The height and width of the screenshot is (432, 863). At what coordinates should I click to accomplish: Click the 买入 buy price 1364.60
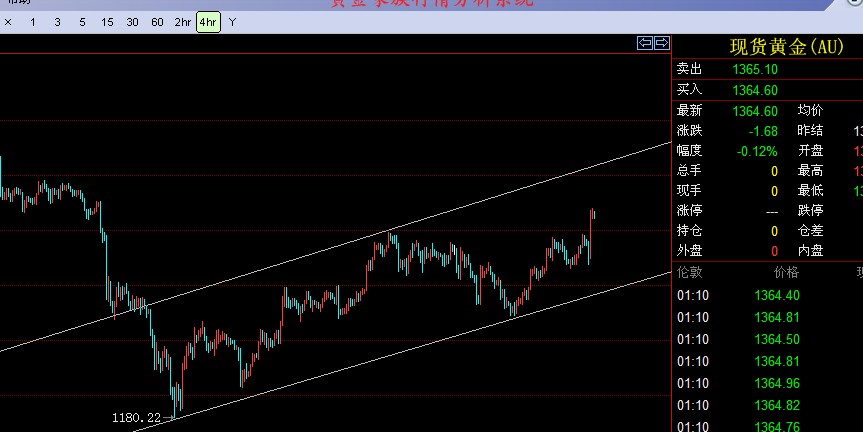tap(755, 90)
